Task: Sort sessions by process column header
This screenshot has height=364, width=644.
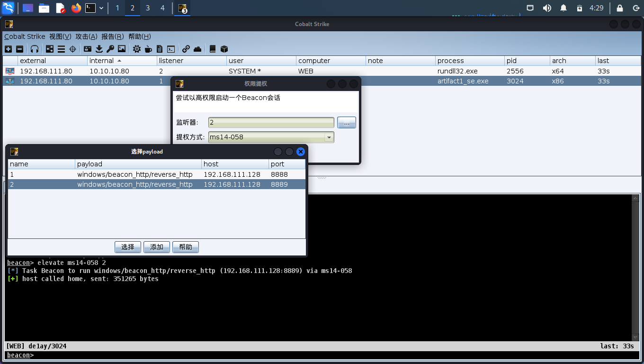Action: point(470,61)
